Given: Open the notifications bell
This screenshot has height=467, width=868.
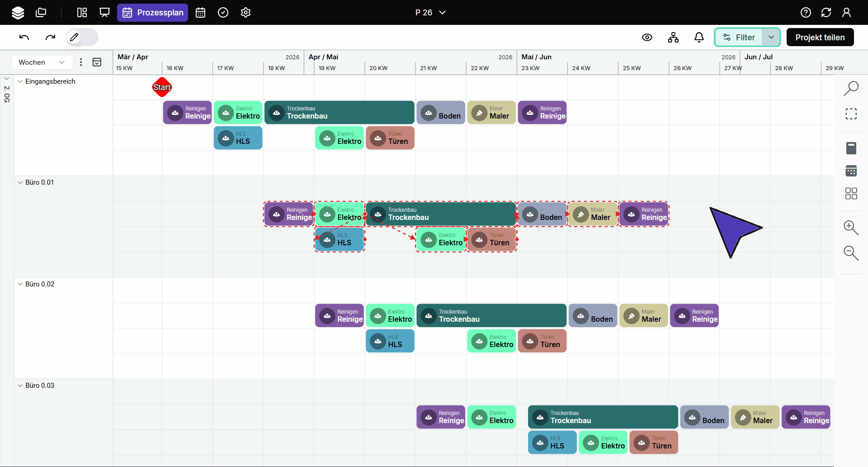Looking at the screenshot, I should (699, 38).
